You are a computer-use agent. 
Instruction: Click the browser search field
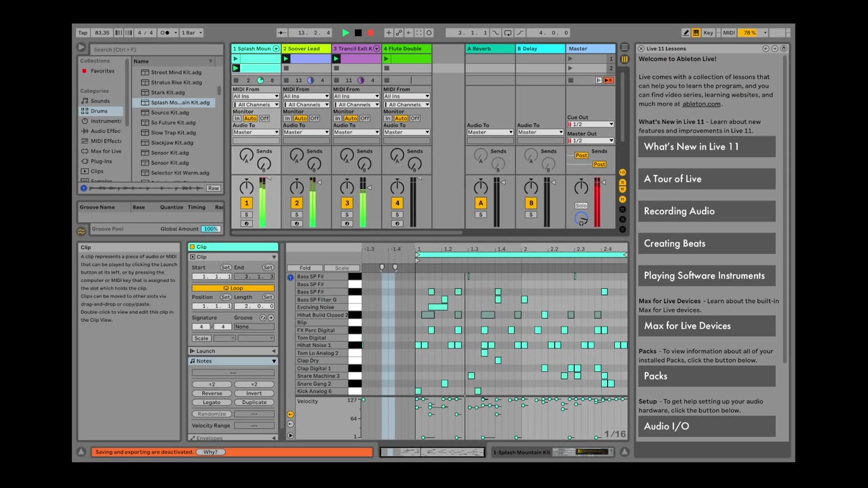point(157,49)
